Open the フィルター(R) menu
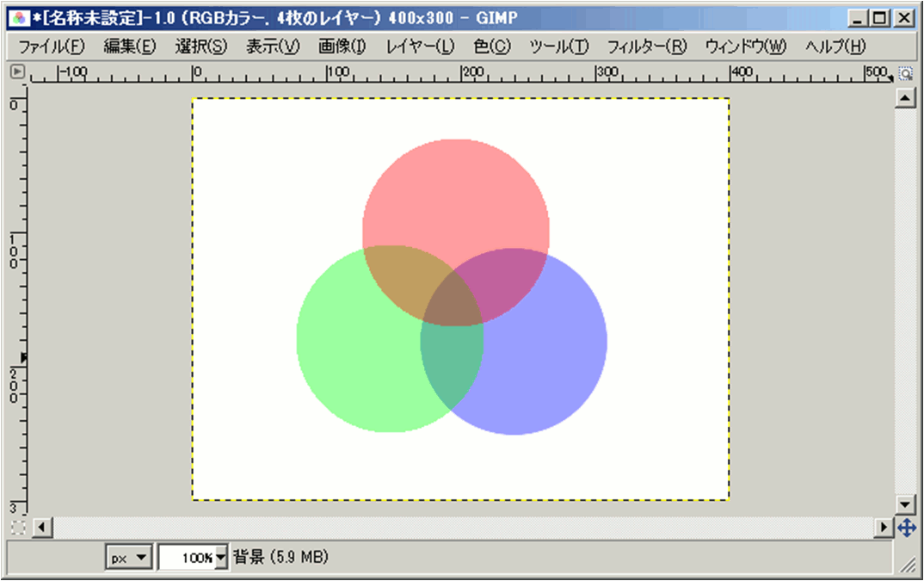Image resolution: width=924 pixels, height=581 pixels. point(647,46)
